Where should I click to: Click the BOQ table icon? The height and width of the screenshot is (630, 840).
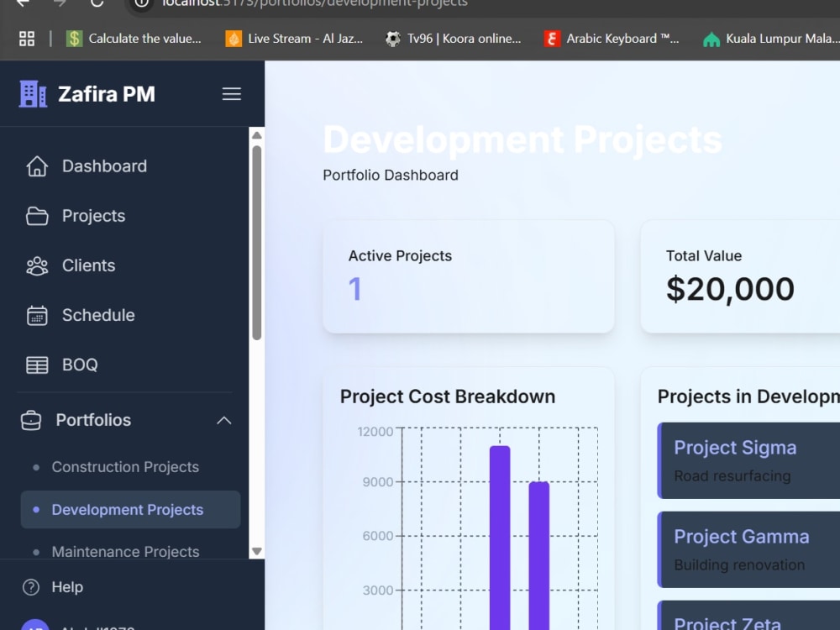[37, 365]
